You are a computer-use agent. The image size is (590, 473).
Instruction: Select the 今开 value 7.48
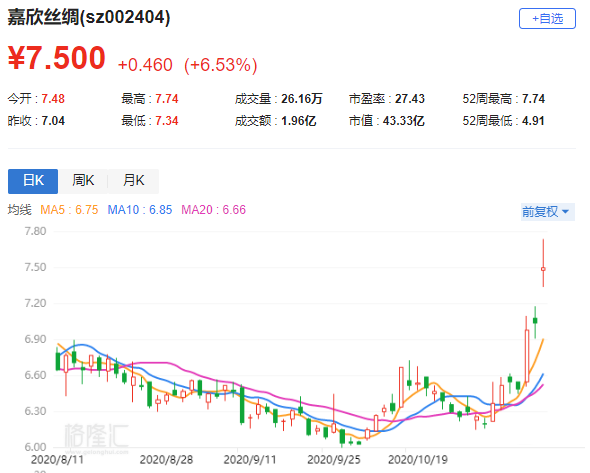click(x=53, y=99)
